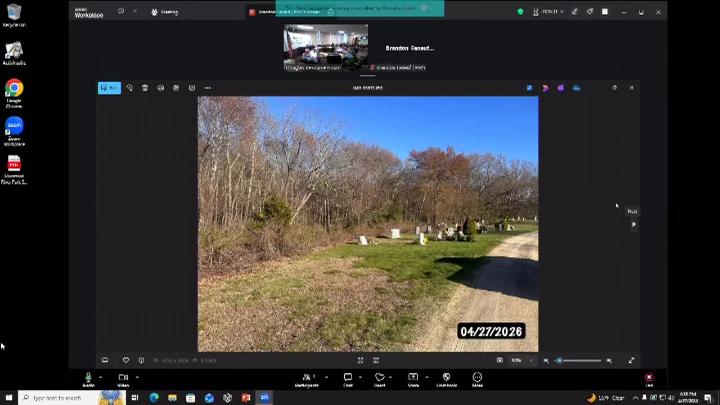Open the zoom percentage dropdown
Image resolution: width=720 pixels, height=405 pixels.
point(519,360)
